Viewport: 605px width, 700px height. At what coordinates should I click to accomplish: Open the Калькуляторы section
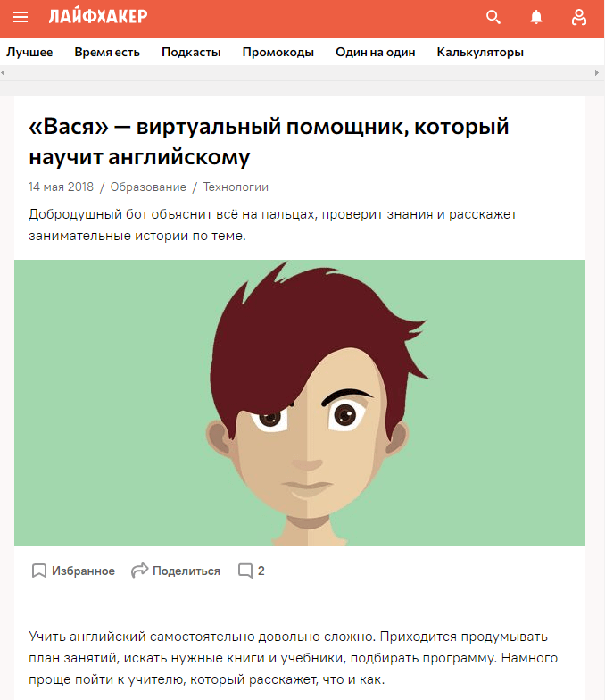(x=480, y=52)
